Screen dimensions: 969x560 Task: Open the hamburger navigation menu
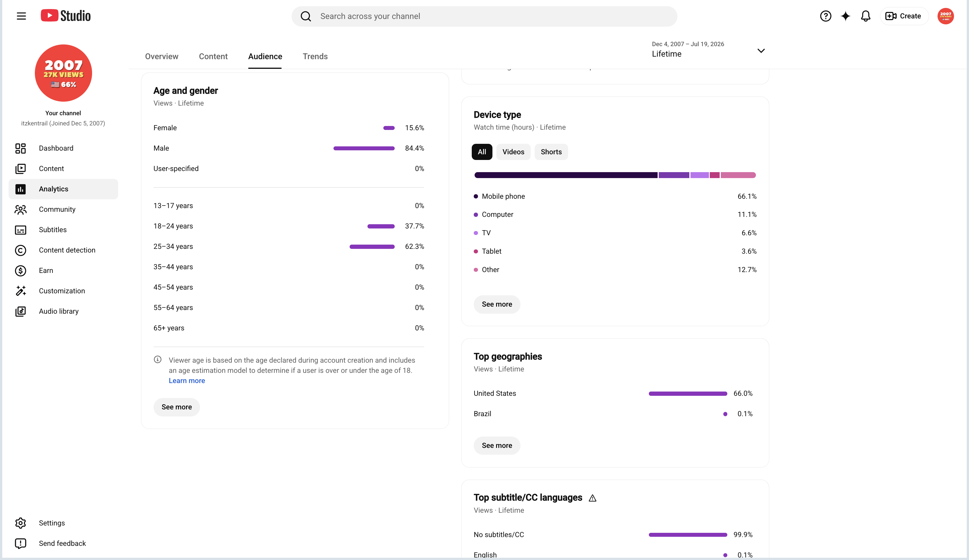(21, 16)
